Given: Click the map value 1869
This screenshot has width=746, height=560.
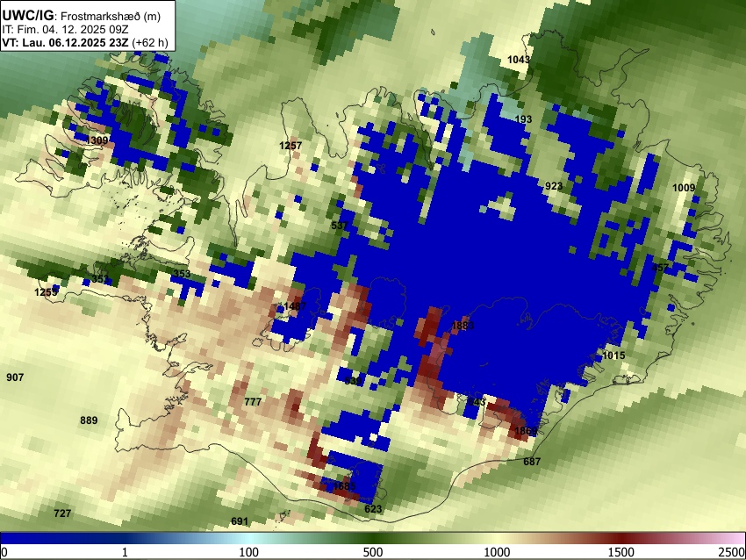Looking at the screenshot, I should click(527, 431).
